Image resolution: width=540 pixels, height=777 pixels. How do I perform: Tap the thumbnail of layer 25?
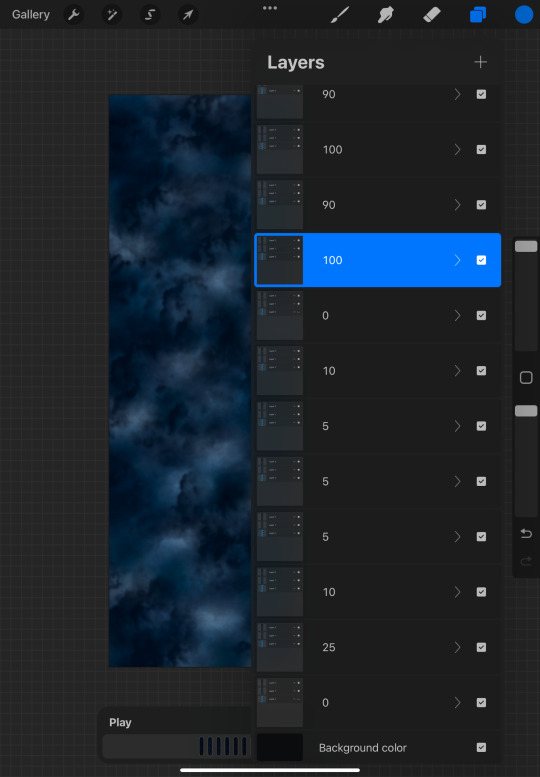click(280, 647)
